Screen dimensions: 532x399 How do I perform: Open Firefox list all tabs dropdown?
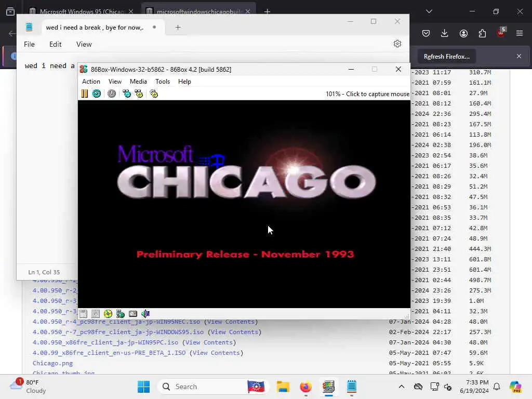point(429,11)
